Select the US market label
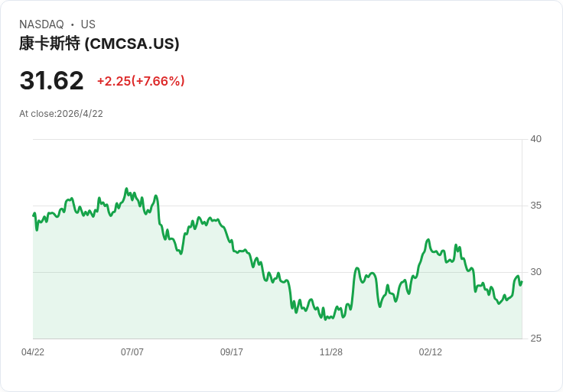The image size is (563, 392). coord(88,24)
